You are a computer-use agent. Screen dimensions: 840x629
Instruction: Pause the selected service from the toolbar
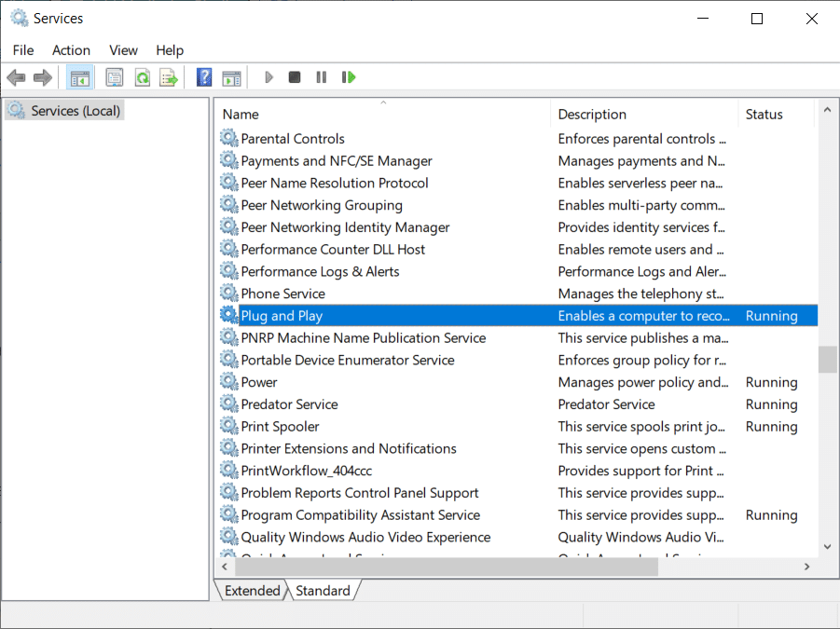pos(321,76)
